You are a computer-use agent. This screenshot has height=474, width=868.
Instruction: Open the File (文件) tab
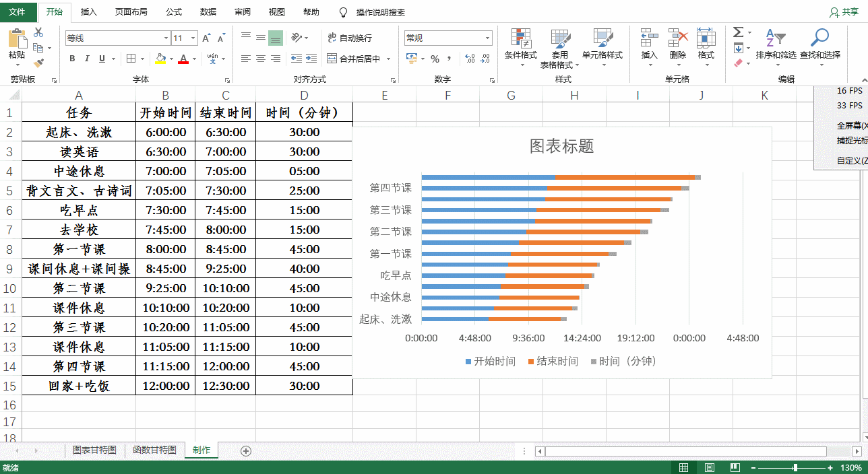coord(18,12)
